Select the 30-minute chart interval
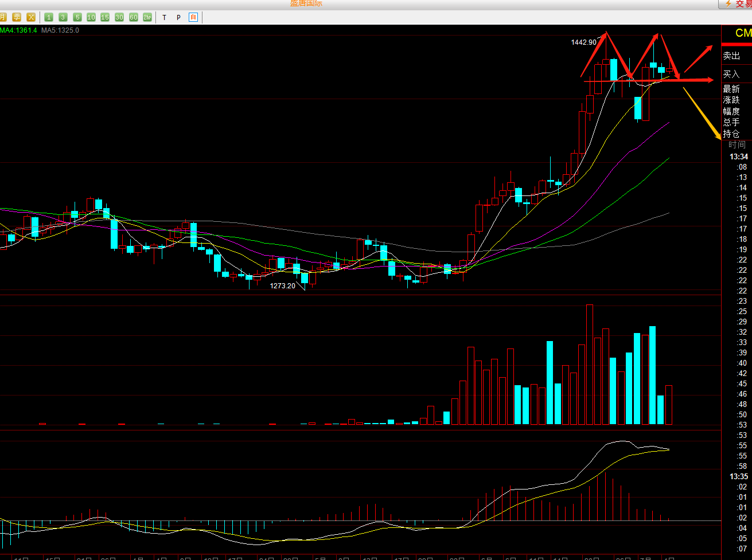752x560 pixels. click(119, 17)
